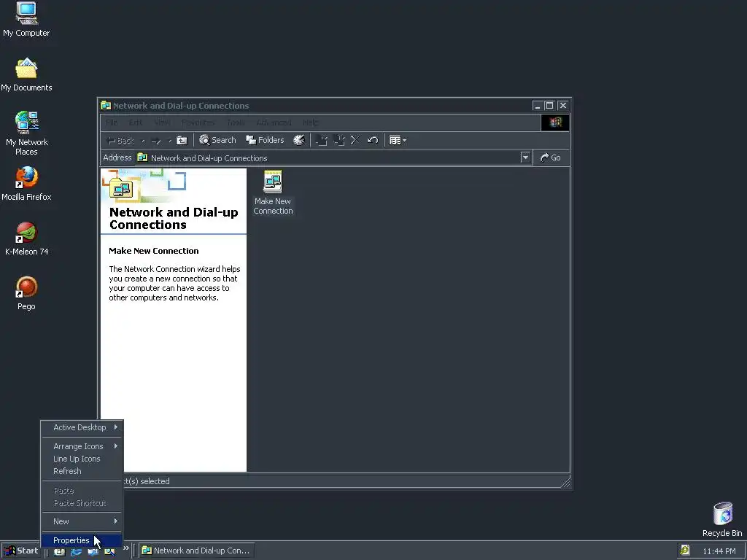Open the History toolbar icon
The width and height of the screenshot is (747, 560).
(298, 140)
